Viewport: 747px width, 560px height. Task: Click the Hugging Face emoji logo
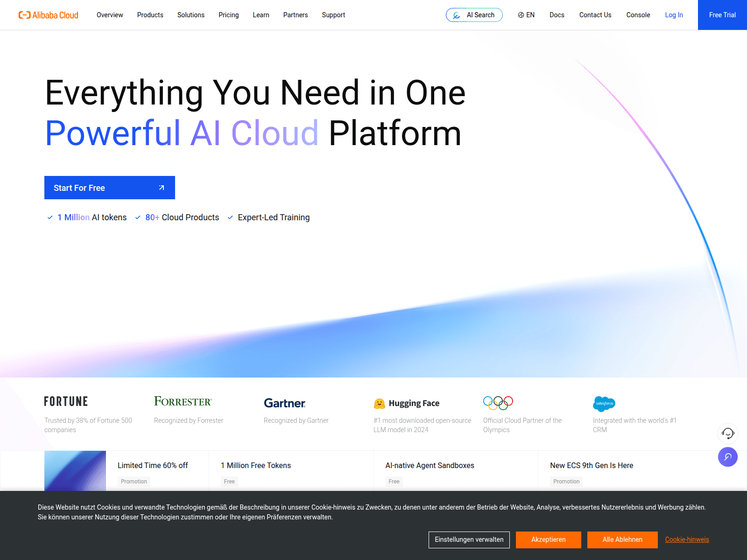point(379,403)
